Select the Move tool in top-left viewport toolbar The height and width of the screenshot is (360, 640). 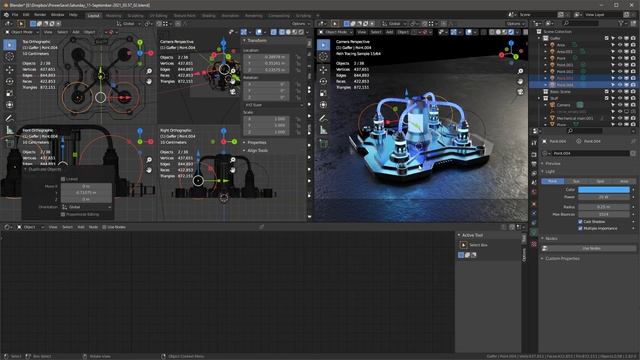pos(10,70)
